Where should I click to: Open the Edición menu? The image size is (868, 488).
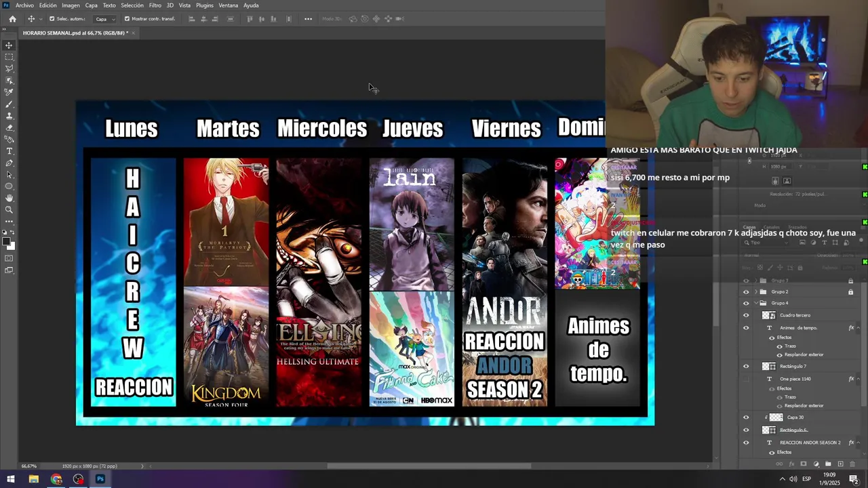[47, 5]
